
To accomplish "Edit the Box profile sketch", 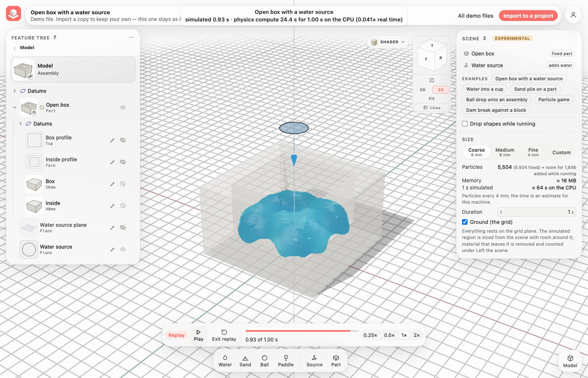I will click(x=112, y=140).
